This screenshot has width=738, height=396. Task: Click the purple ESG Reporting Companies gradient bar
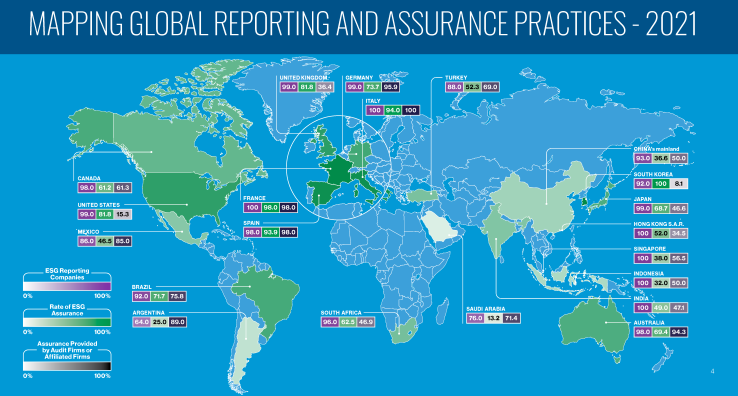pos(67,286)
